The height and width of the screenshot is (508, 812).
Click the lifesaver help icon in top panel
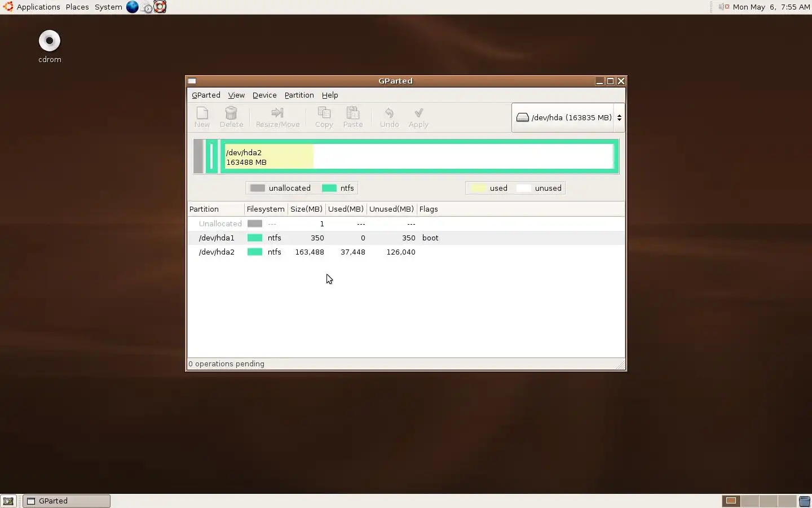(x=160, y=7)
